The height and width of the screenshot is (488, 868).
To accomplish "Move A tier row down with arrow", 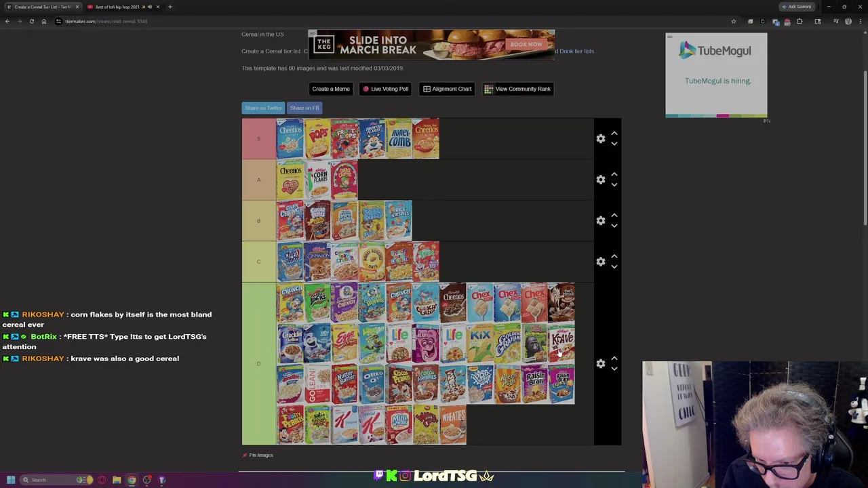I will click(x=614, y=184).
